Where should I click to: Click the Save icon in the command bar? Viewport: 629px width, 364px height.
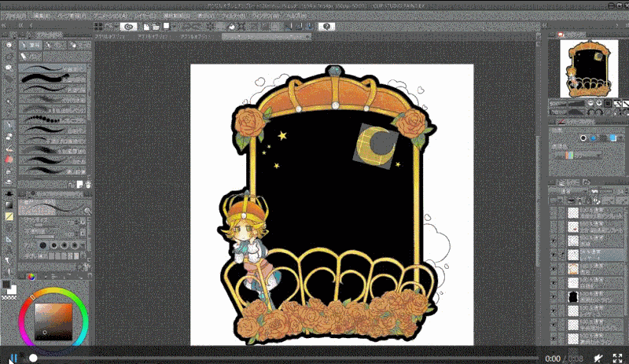tap(166, 26)
